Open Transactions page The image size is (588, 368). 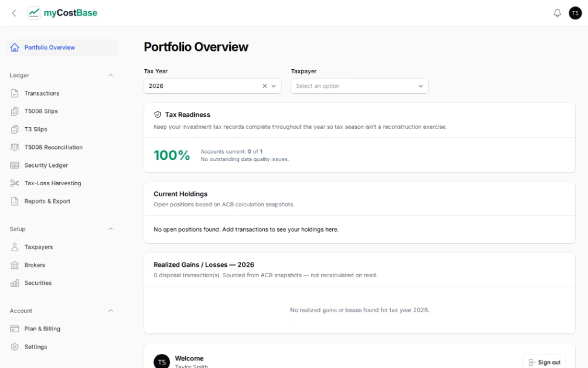[62, 93]
